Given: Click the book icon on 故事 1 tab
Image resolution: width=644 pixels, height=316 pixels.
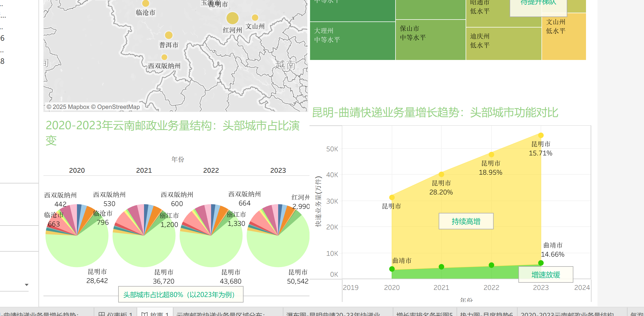Looking at the screenshot, I should [145, 314].
